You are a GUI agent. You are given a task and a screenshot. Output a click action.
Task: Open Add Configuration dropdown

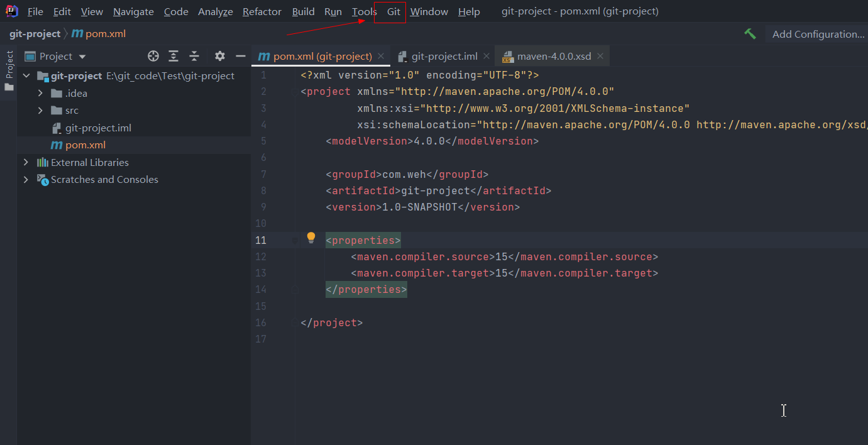(x=818, y=34)
